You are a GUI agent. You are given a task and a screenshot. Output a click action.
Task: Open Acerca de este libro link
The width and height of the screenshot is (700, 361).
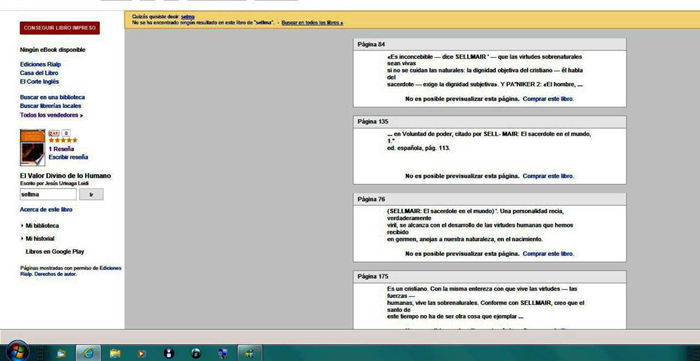coord(46,209)
